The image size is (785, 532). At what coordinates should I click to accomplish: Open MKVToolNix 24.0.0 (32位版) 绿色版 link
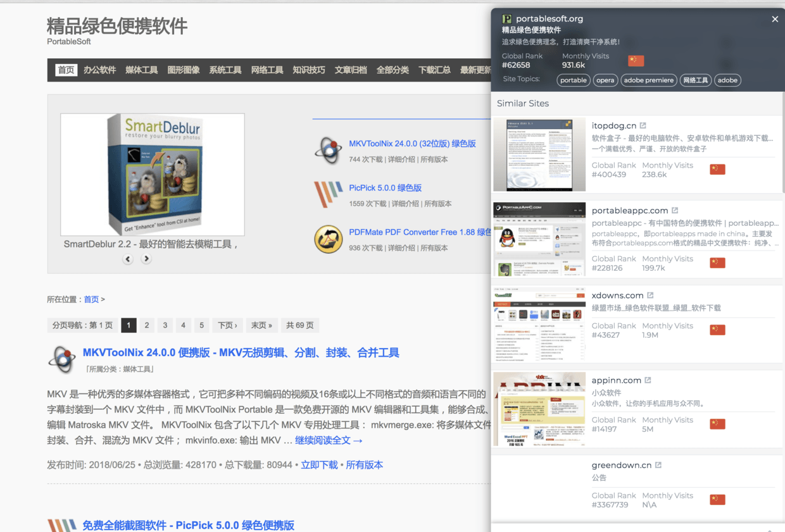point(412,144)
